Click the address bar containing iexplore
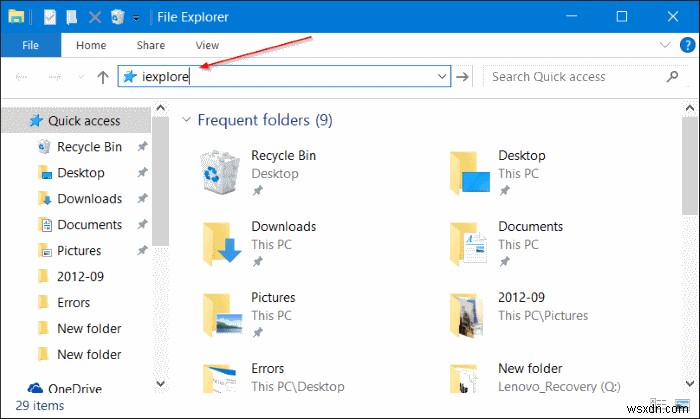The image size is (700, 419). click(x=284, y=76)
